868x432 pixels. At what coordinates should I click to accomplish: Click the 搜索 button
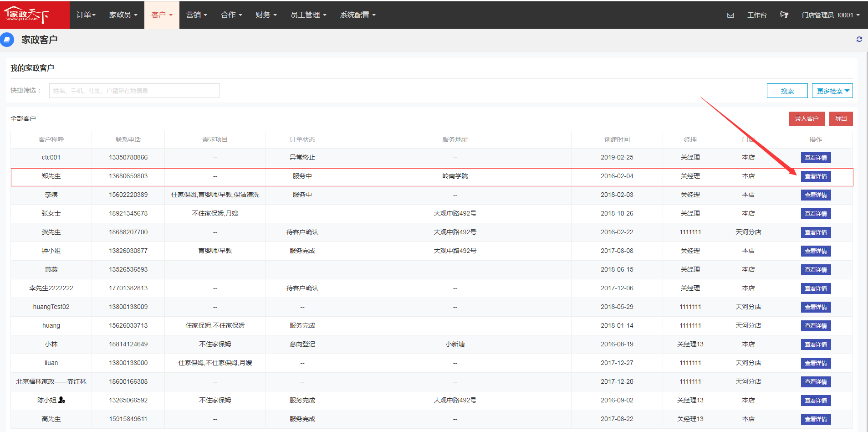787,91
